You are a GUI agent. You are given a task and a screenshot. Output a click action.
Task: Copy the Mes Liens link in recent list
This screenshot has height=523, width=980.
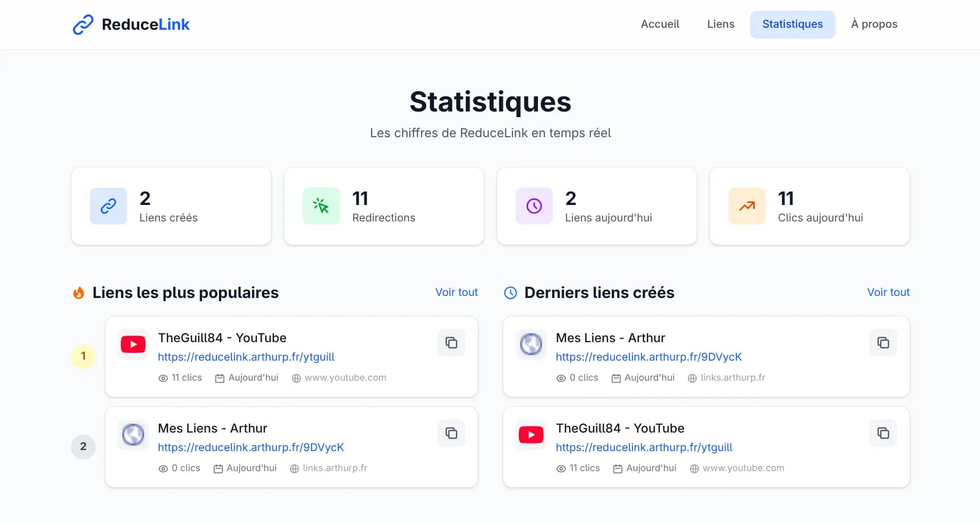click(x=883, y=343)
